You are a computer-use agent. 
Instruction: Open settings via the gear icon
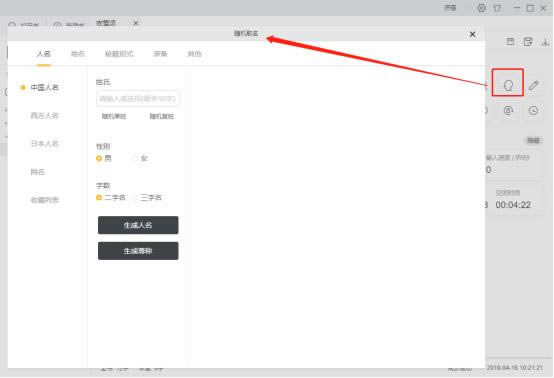481,8
